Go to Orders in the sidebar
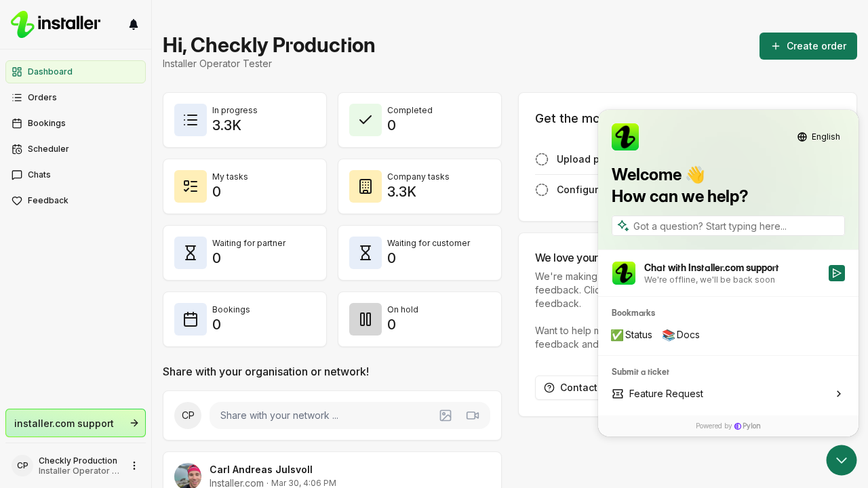 (x=75, y=98)
